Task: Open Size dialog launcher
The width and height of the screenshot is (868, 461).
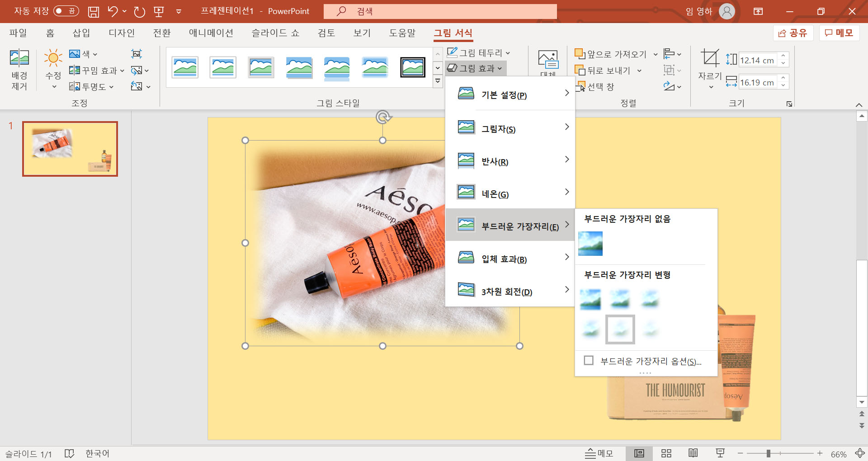Action: 789,104
